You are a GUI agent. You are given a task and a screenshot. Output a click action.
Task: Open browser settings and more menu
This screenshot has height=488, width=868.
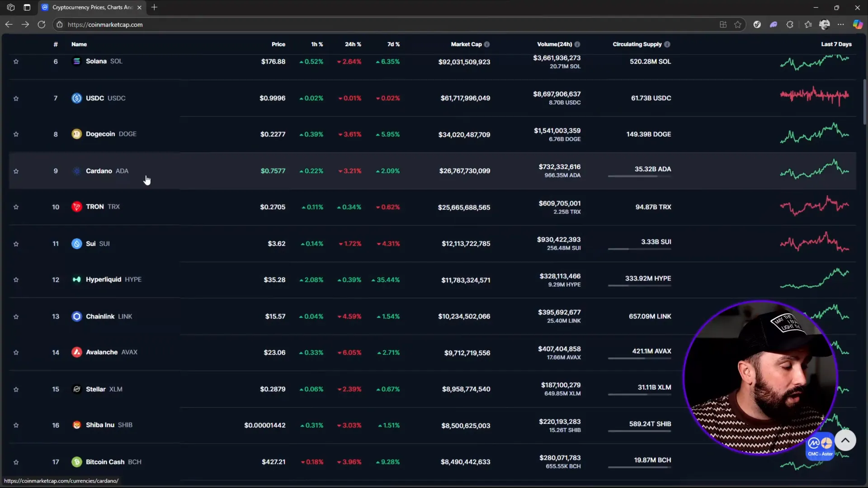pos(840,24)
